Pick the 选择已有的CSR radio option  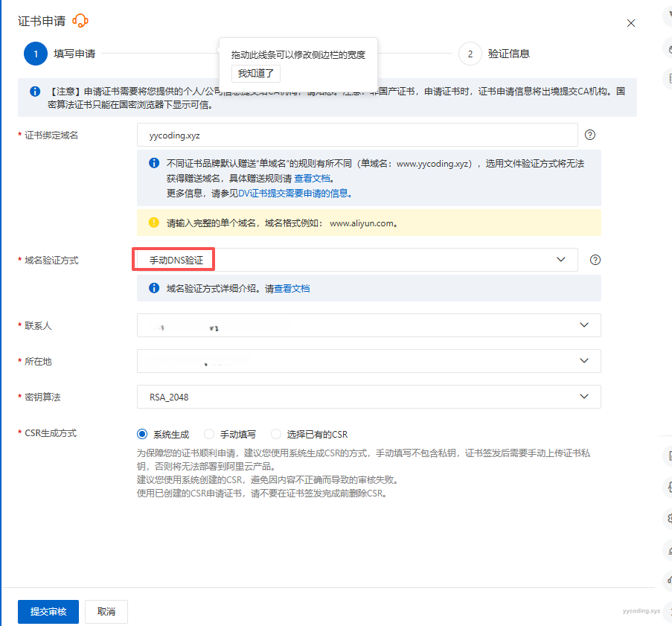pos(276,434)
